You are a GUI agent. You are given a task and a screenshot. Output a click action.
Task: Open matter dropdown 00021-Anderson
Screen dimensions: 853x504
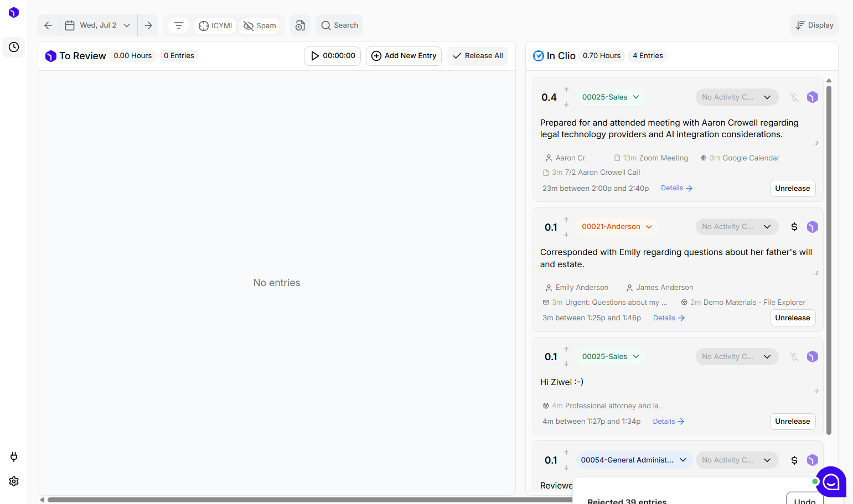pos(617,227)
